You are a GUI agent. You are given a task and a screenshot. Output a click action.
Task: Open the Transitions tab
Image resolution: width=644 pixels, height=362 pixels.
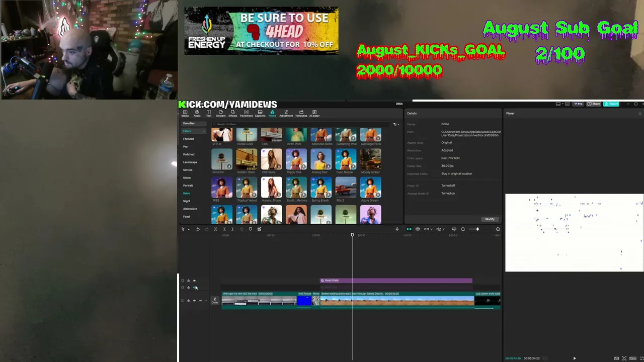(246, 114)
